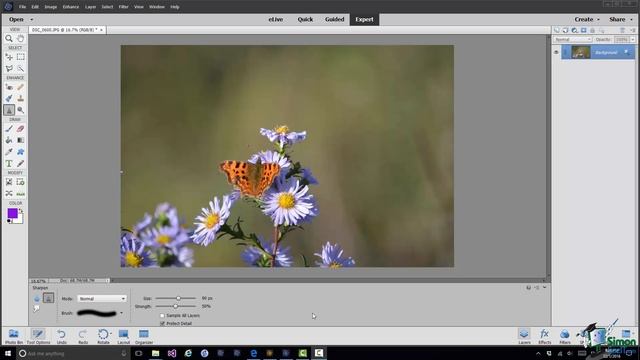Switch to the Quick editing mode
This screenshot has width=640, height=360.
tap(305, 19)
